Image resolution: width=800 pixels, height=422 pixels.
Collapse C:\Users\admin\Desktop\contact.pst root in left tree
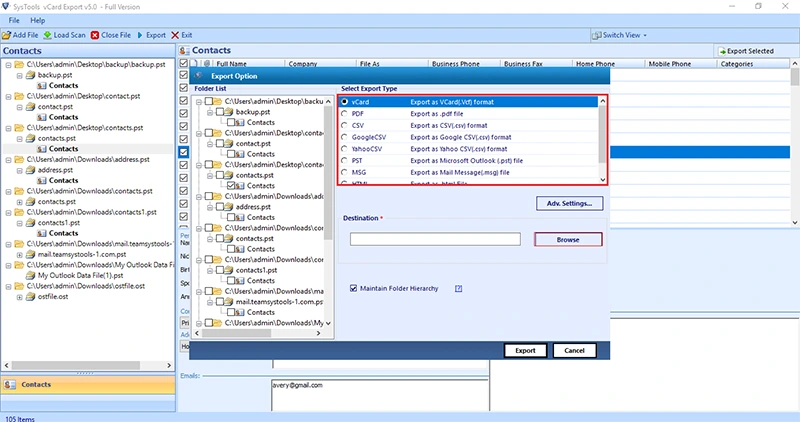tap(8, 96)
